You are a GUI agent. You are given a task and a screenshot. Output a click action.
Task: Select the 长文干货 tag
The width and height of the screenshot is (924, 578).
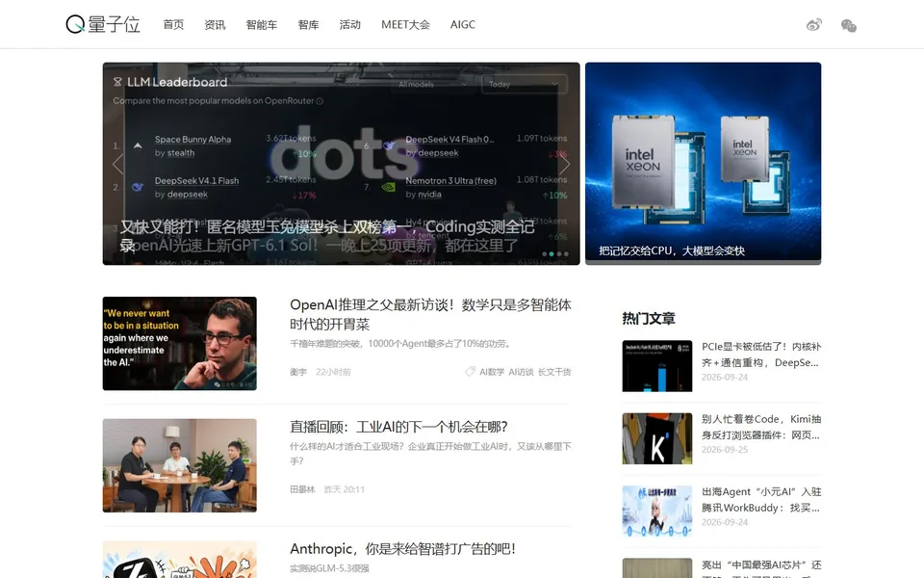(x=554, y=372)
